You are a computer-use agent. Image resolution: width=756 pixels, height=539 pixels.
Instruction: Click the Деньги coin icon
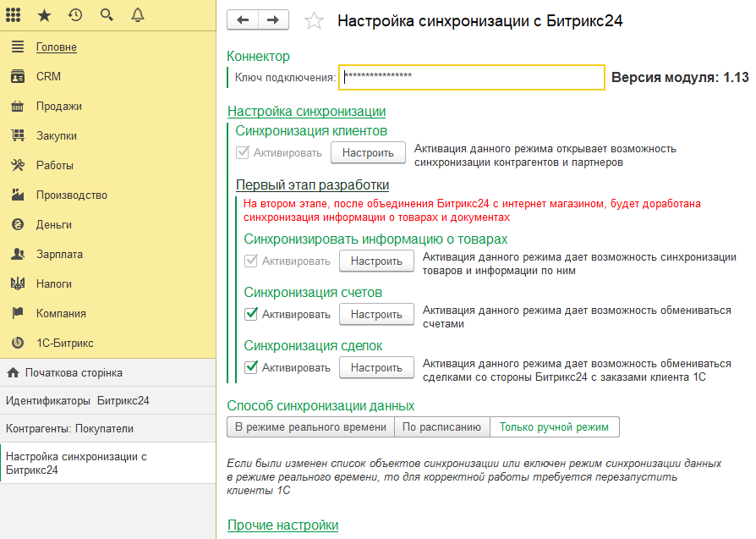18,224
